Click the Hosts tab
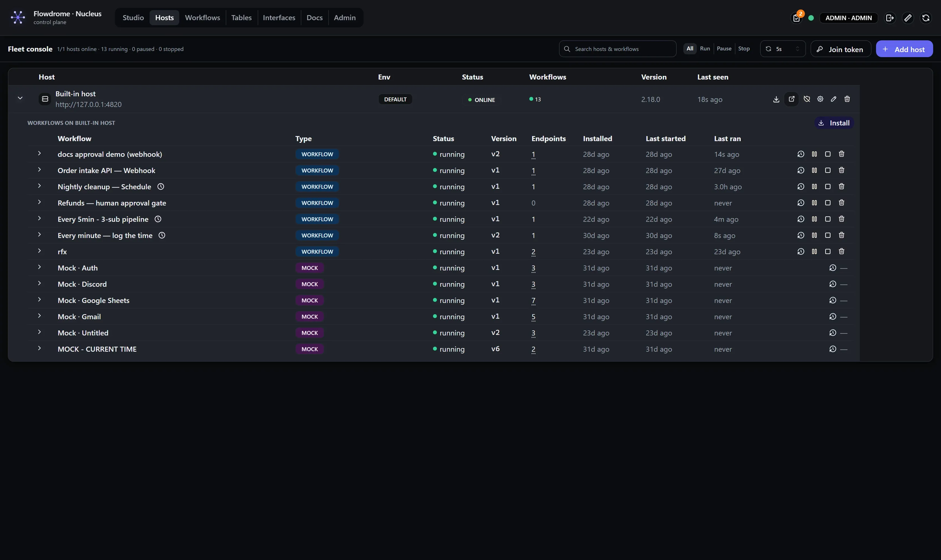 tap(165, 18)
